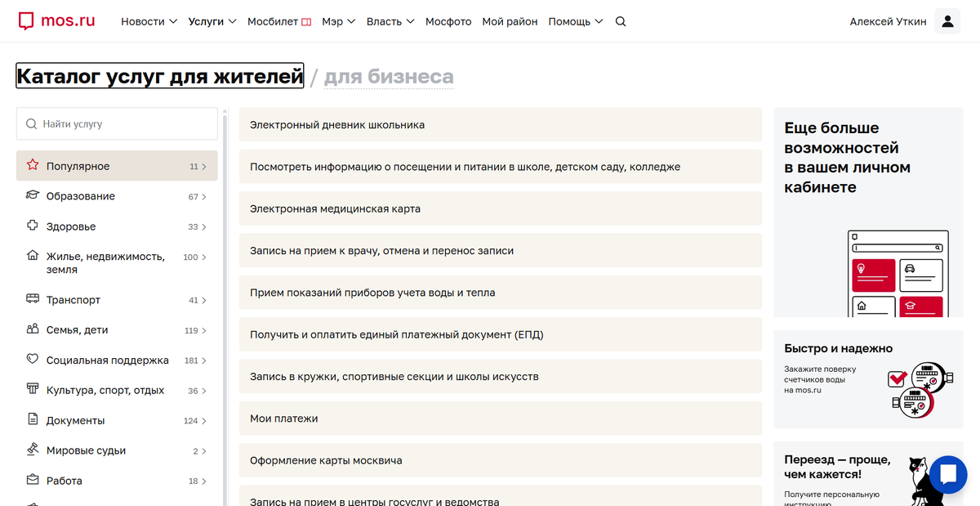
Task: Open Электронный дневник школьника service
Action: point(501,125)
